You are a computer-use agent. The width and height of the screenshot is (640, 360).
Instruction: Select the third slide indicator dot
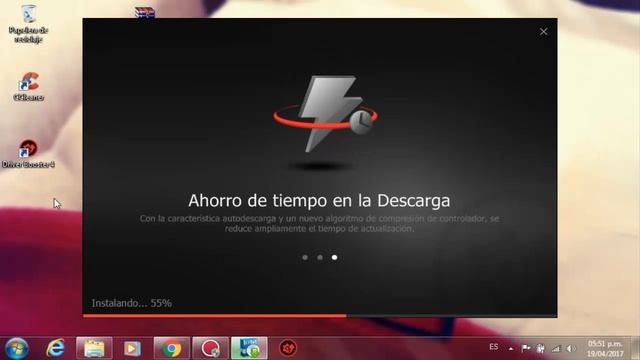[x=334, y=258]
